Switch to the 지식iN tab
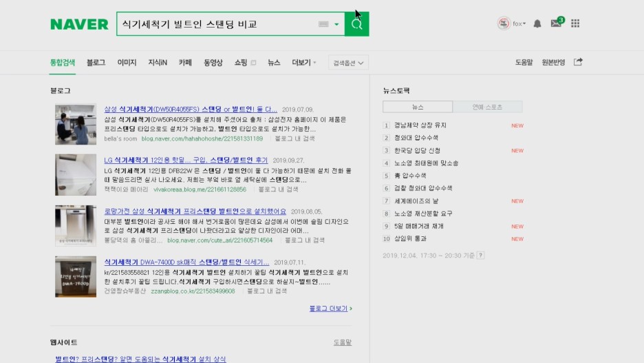Image resolution: width=644 pixels, height=363 pixels. click(158, 63)
